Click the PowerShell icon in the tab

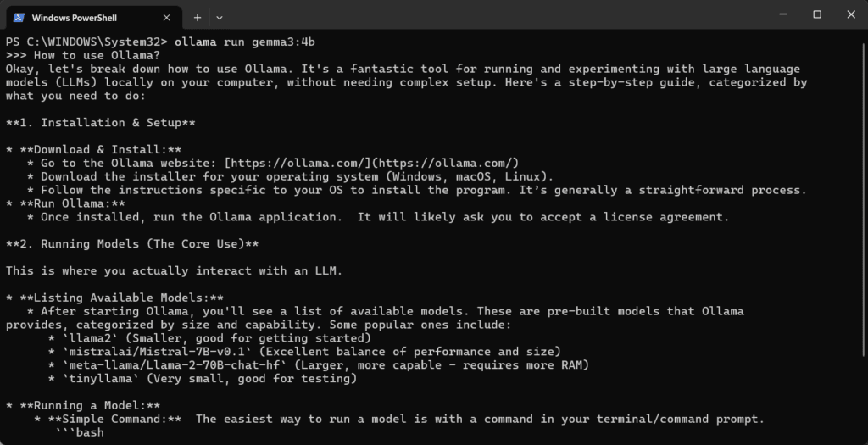(18, 17)
